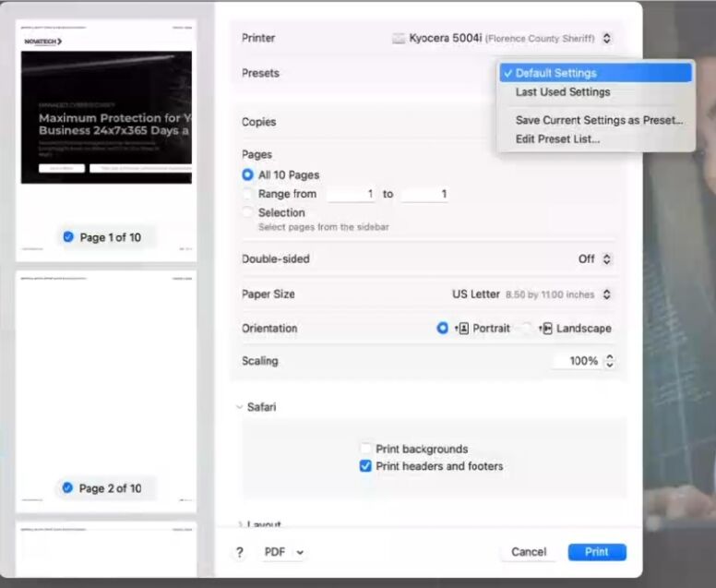Viewport: 716px width, 588px height.
Task: Toggle the Page 2 of 10 checkmark badge
Action: tap(68, 488)
